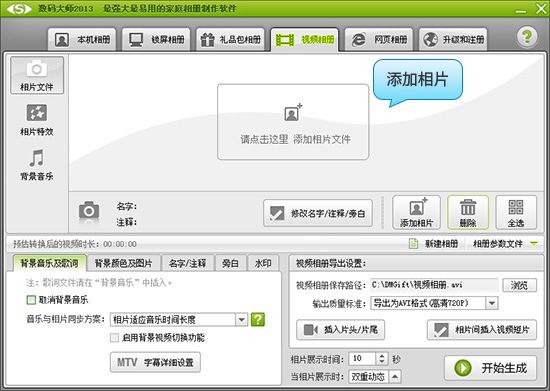Open 相片特效 effects panel
The height and width of the screenshot is (391, 550).
pos(37,120)
